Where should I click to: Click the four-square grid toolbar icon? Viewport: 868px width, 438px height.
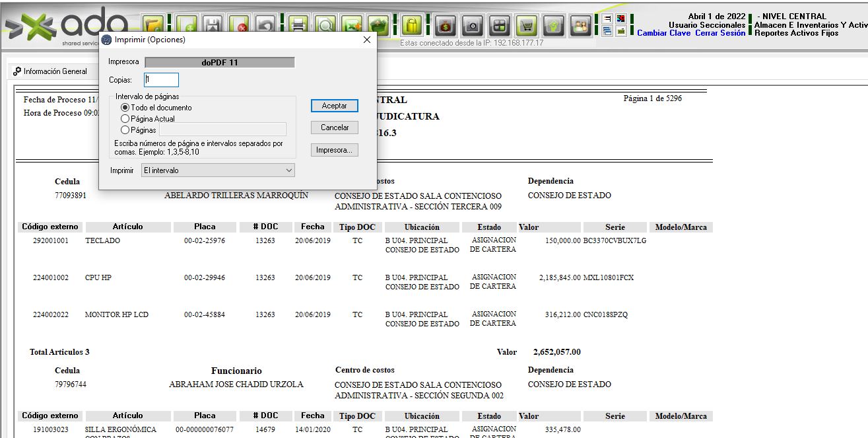point(500,25)
